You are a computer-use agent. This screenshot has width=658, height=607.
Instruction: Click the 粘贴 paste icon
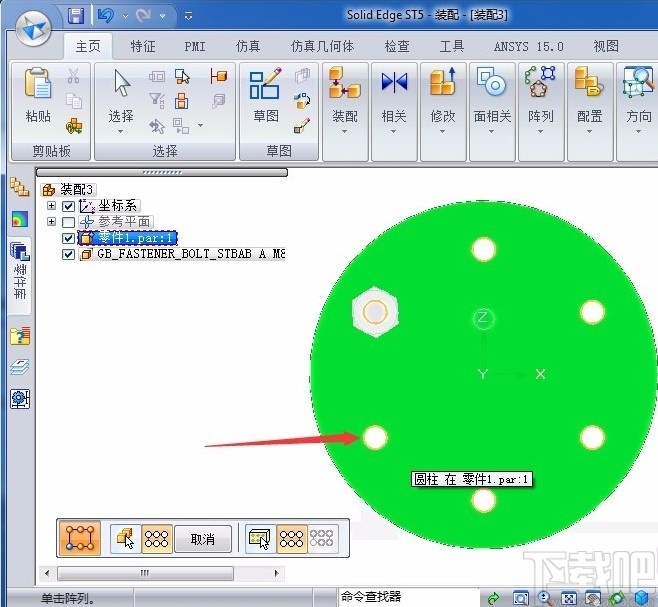pos(38,83)
